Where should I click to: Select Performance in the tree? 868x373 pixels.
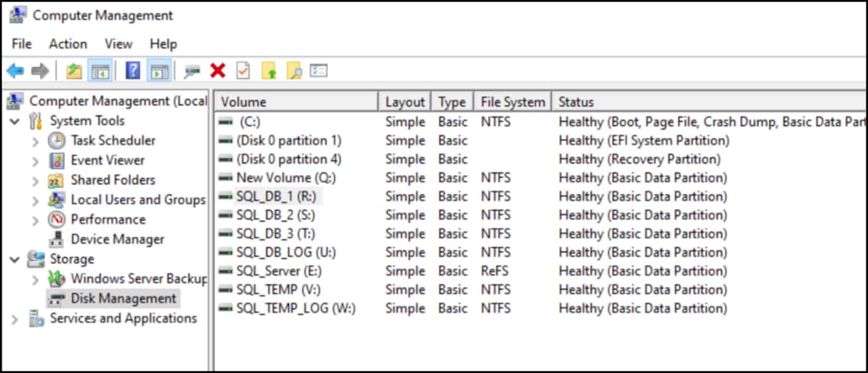(x=108, y=219)
